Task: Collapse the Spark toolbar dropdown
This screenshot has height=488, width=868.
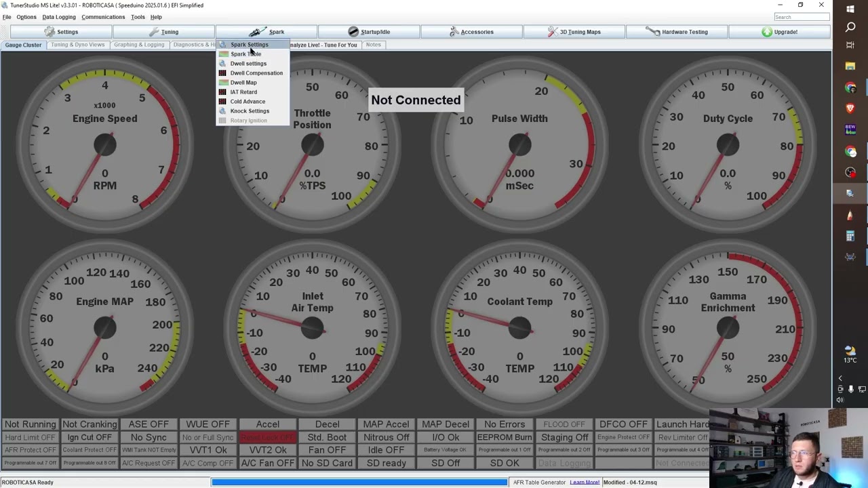Action: [x=266, y=32]
